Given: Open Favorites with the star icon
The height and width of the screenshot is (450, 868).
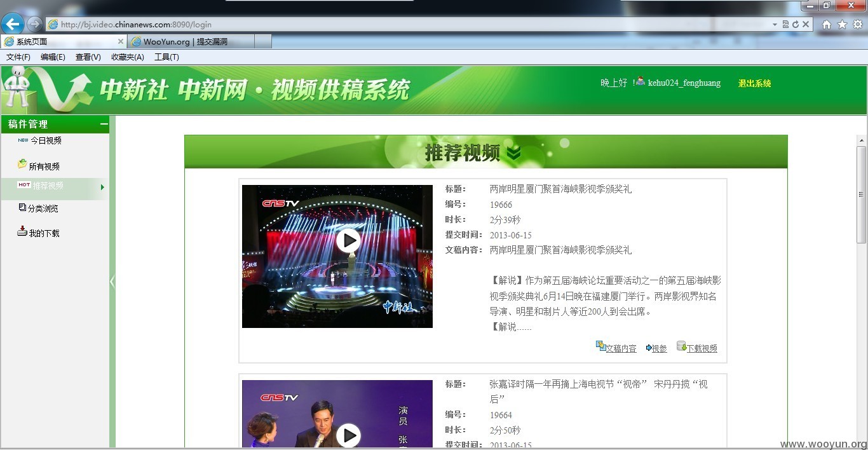Looking at the screenshot, I should (x=842, y=24).
